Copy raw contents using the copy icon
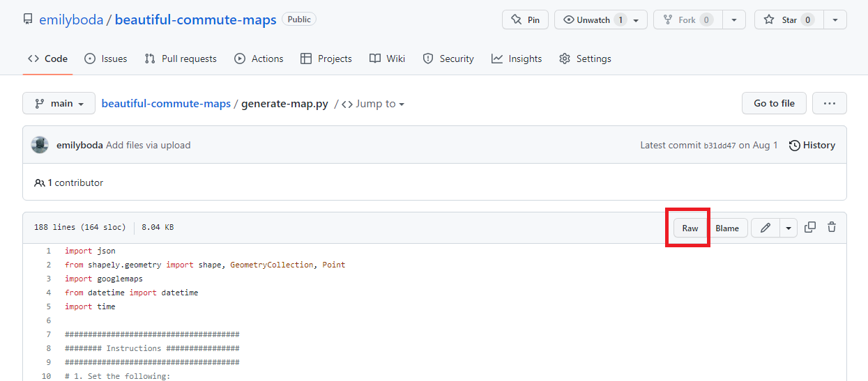The height and width of the screenshot is (381, 868). pyautogui.click(x=810, y=228)
